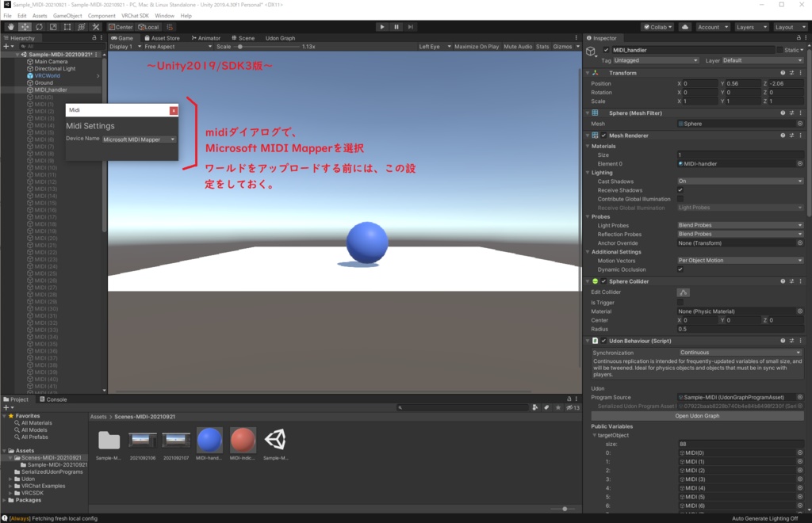Pause the game playback

click(x=396, y=27)
